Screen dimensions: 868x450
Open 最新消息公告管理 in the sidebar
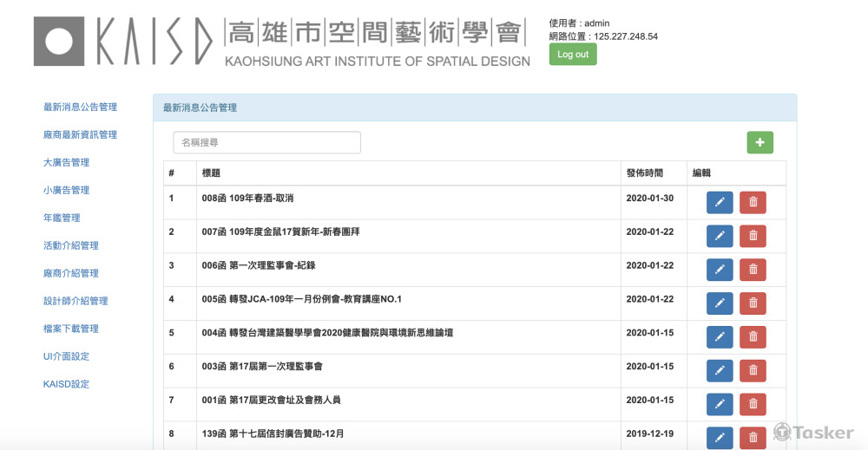pos(80,108)
